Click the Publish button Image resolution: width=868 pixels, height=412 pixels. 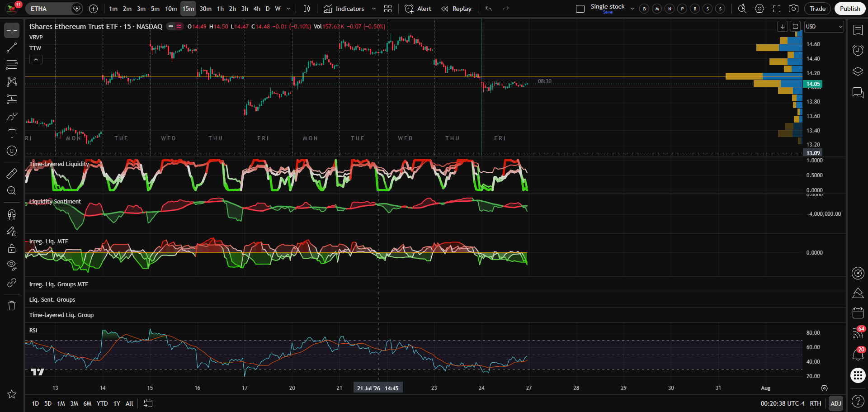pos(850,9)
